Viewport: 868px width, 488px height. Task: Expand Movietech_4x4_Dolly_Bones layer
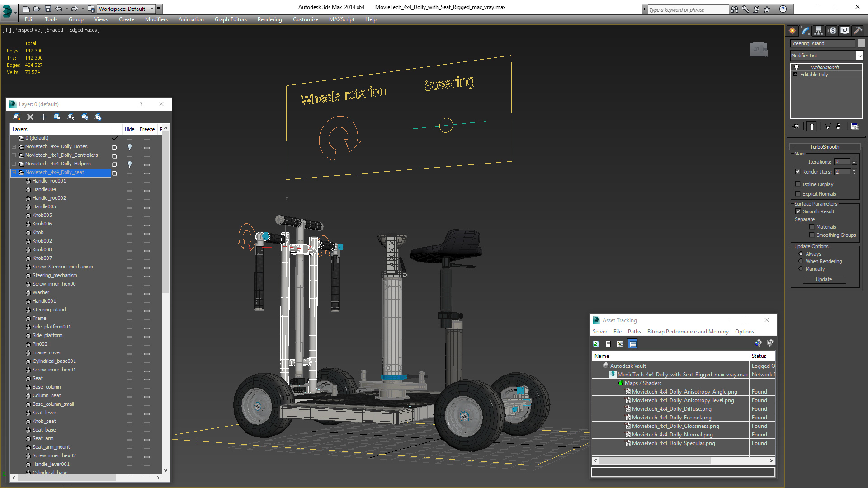click(14, 147)
